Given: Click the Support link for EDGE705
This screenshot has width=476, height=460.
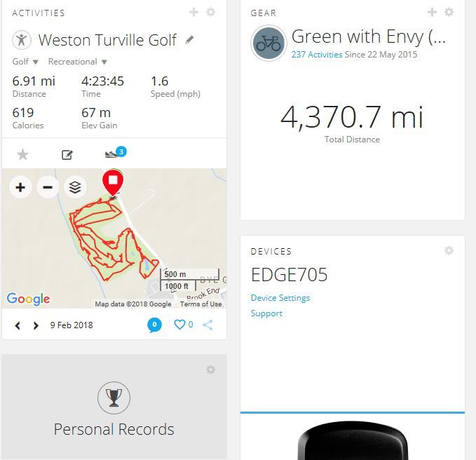Looking at the screenshot, I should tap(266, 313).
